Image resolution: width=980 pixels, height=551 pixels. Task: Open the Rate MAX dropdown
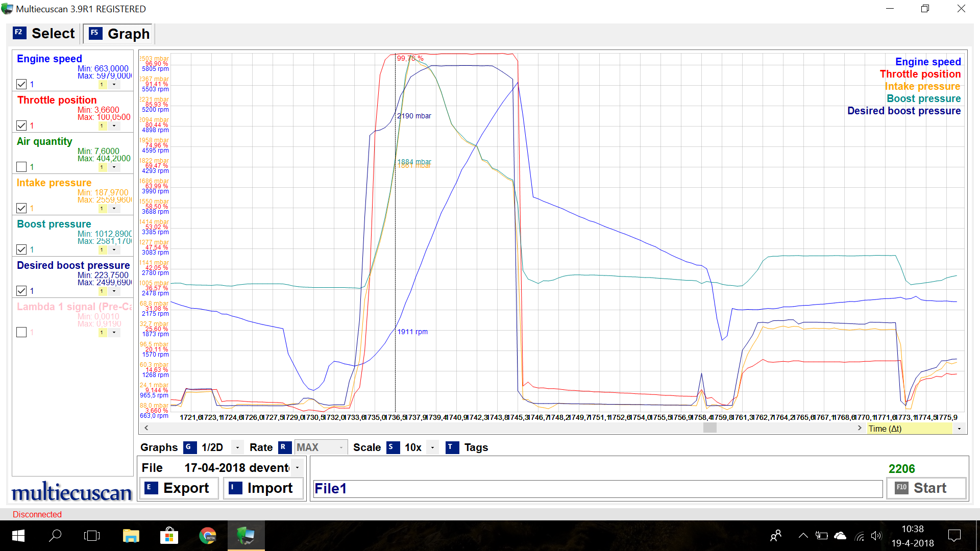(341, 447)
